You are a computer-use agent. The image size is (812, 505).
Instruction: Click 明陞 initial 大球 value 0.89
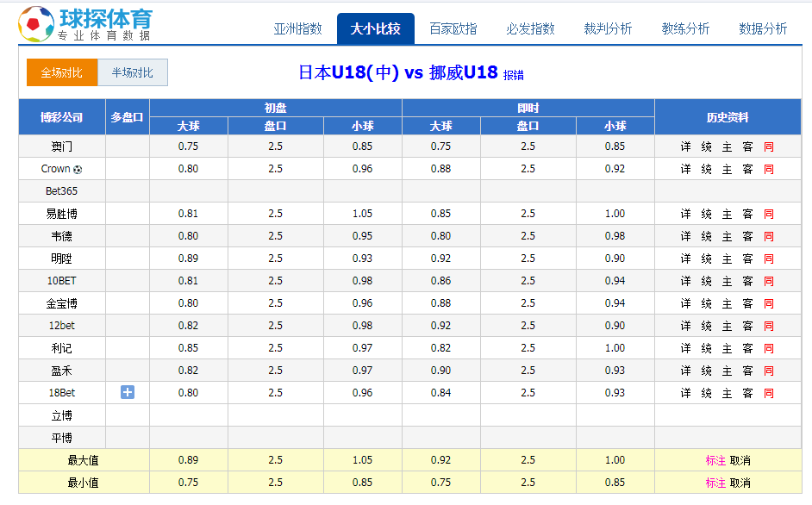[x=188, y=259]
